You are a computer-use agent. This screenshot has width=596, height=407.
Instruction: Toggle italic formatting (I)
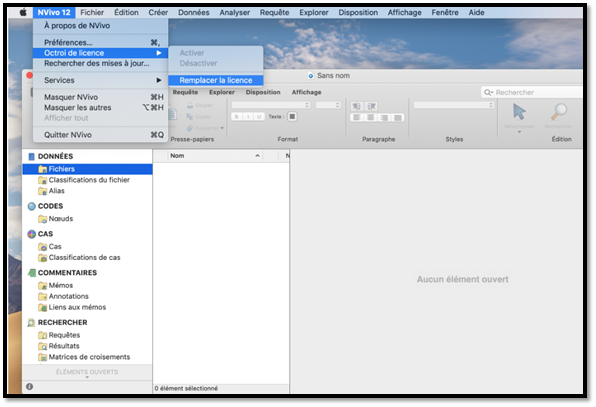[248, 117]
